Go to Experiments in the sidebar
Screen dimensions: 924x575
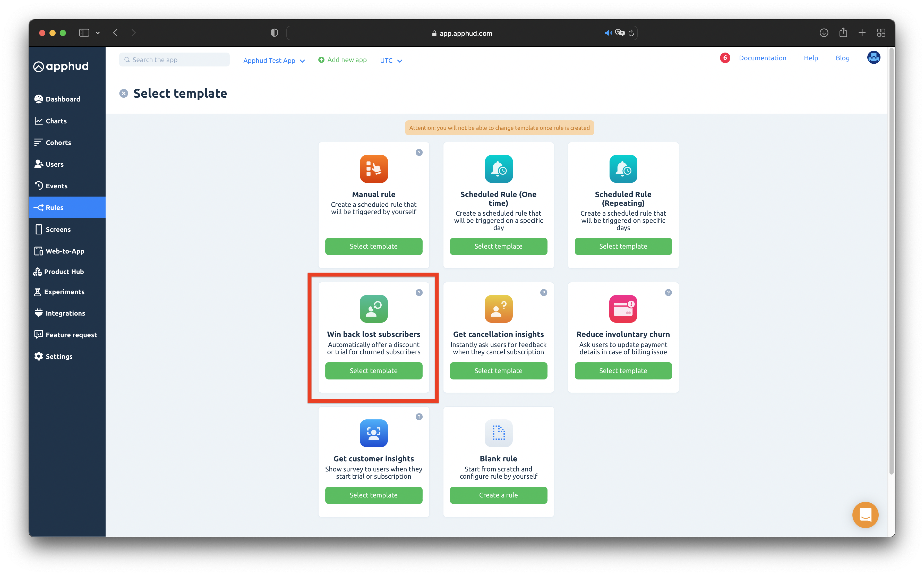[x=64, y=292]
